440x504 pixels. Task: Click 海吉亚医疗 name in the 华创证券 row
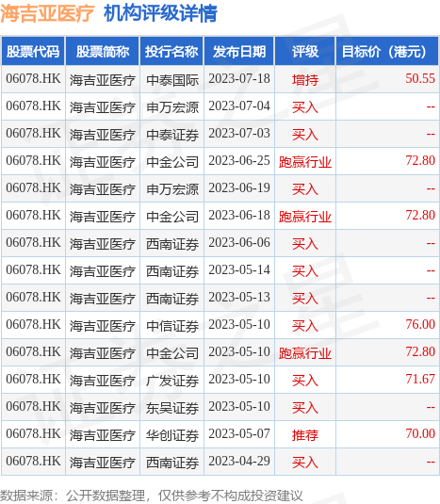pyautogui.click(x=102, y=435)
